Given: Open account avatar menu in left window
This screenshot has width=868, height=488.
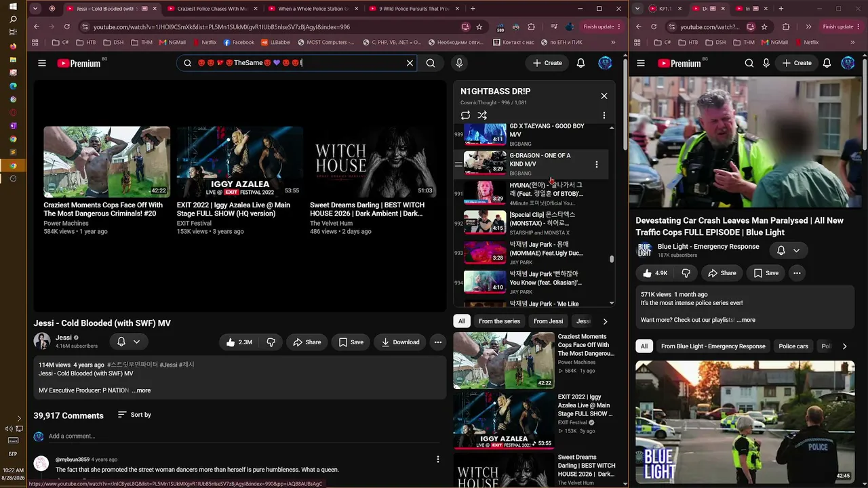Looking at the screenshot, I should (x=605, y=63).
